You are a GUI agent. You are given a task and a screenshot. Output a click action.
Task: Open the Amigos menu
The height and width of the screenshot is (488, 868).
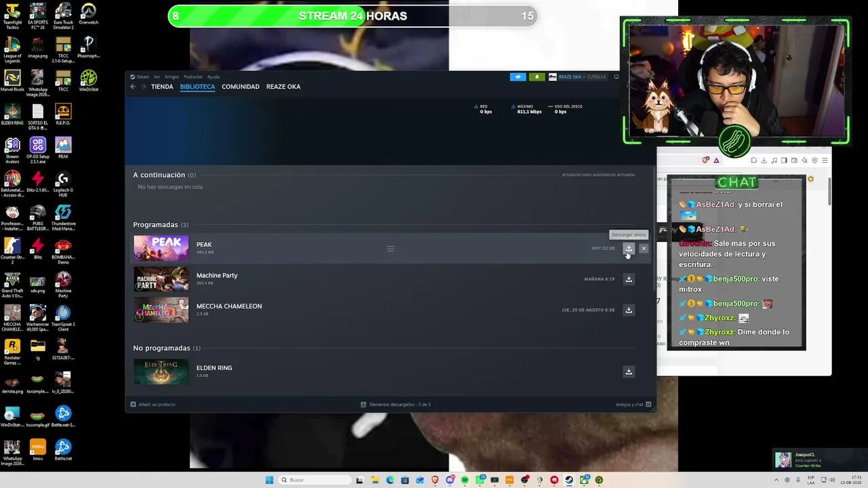coord(172,77)
